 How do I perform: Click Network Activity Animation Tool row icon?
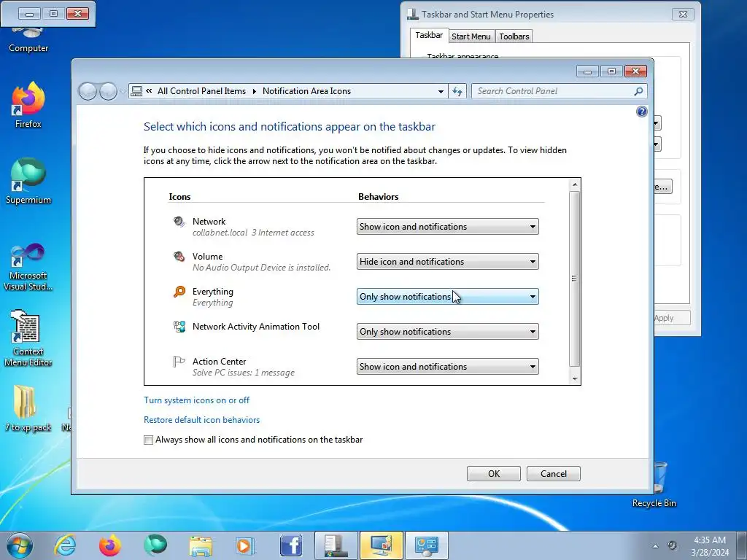pyautogui.click(x=179, y=327)
